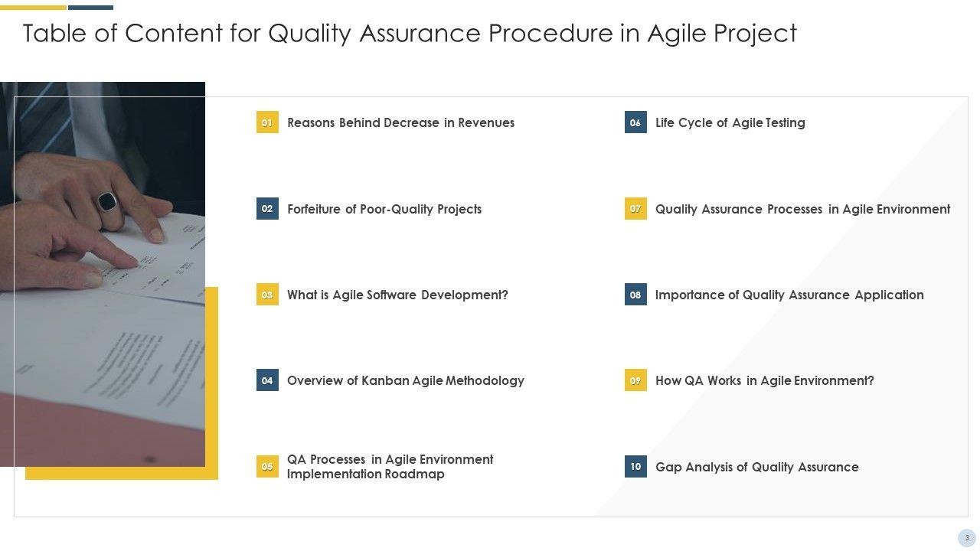Click the slide title heading text
The image size is (980, 551).
tap(410, 34)
